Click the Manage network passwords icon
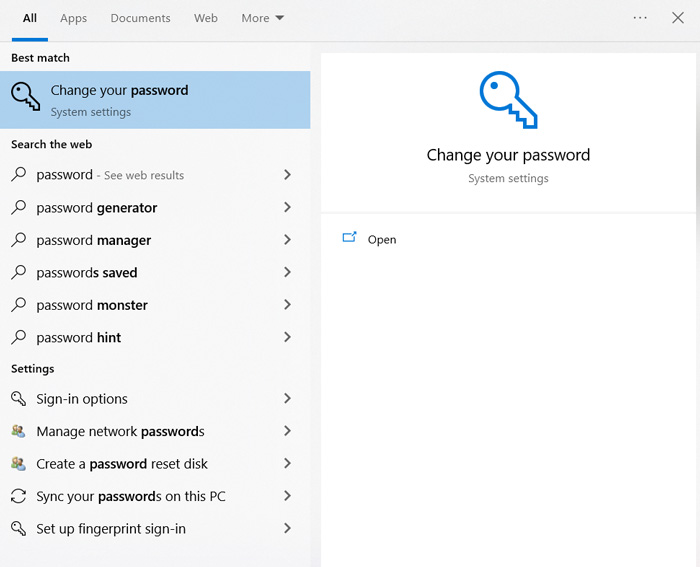Viewport: 700px width, 567px height. [x=18, y=432]
